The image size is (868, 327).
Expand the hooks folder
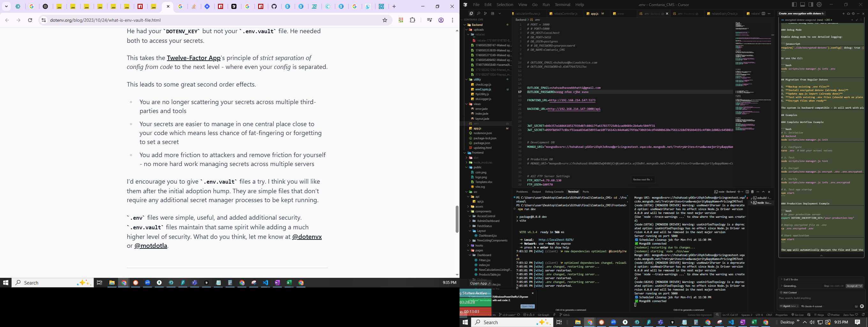point(468,246)
